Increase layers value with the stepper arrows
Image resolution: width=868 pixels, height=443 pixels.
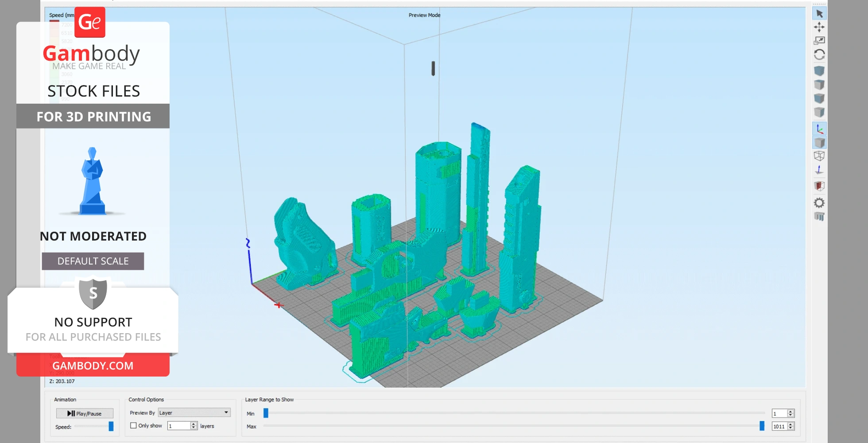coord(194,425)
